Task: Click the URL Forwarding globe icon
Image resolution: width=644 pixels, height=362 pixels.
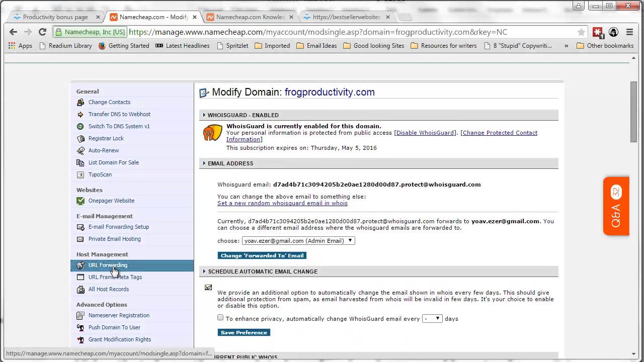Action: click(x=80, y=265)
